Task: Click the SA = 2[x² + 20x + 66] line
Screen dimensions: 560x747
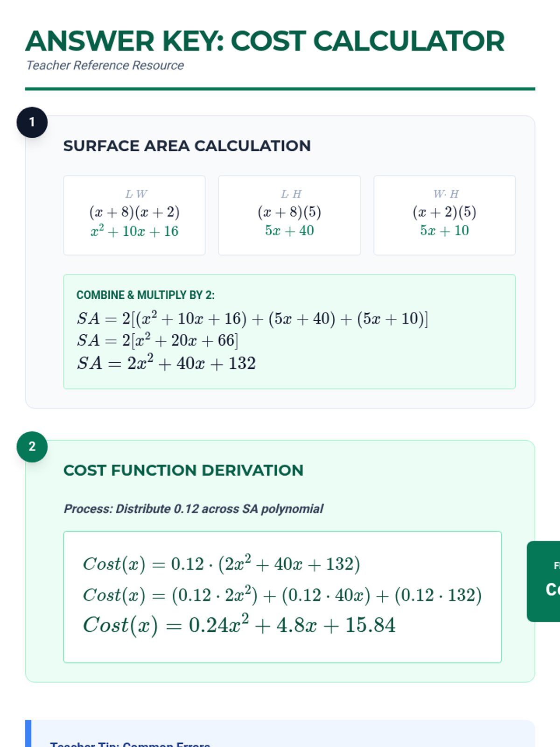Action: click(157, 340)
